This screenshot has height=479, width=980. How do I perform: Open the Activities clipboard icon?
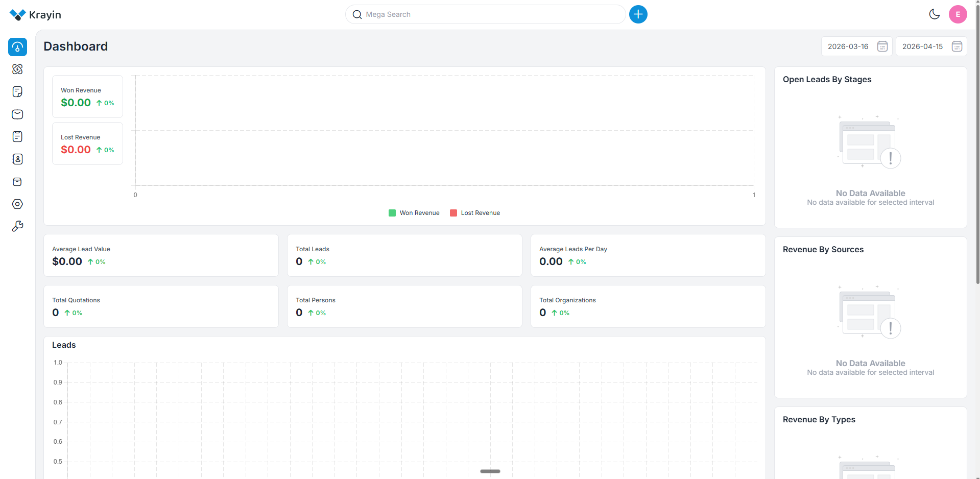pos(17,136)
